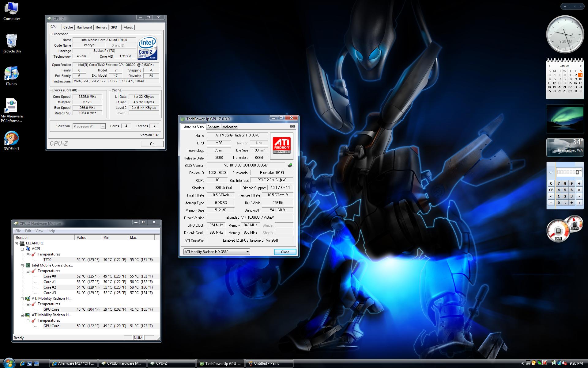Collapse Intel Mobile Core 2 Quad node

point(22,265)
